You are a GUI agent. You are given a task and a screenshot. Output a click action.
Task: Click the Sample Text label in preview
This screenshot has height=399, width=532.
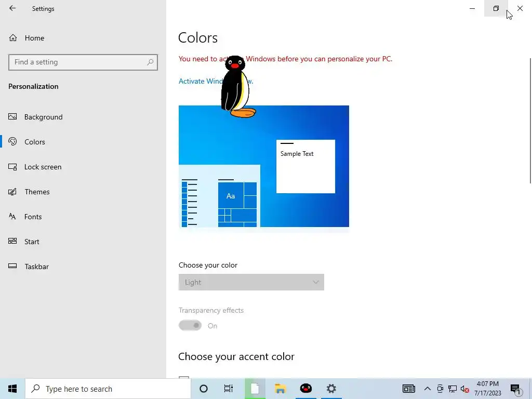click(x=297, y=154)
